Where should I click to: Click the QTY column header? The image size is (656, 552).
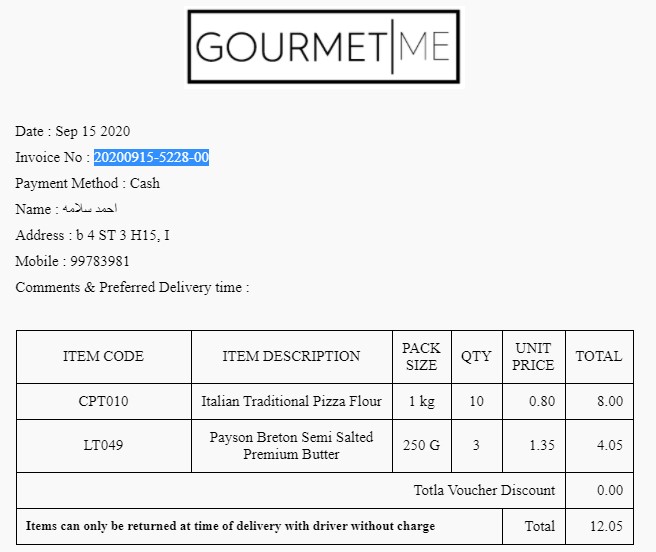coord(476,356)
